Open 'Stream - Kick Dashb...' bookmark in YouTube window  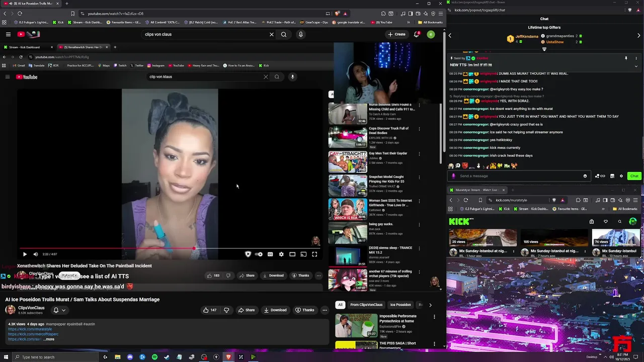[84, 22]
